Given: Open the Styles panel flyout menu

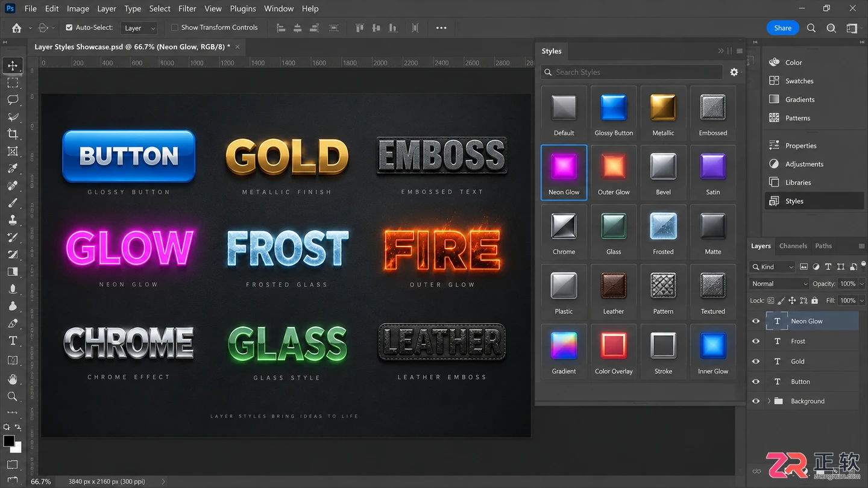Looking at the screenshot, I should point(740,51).
